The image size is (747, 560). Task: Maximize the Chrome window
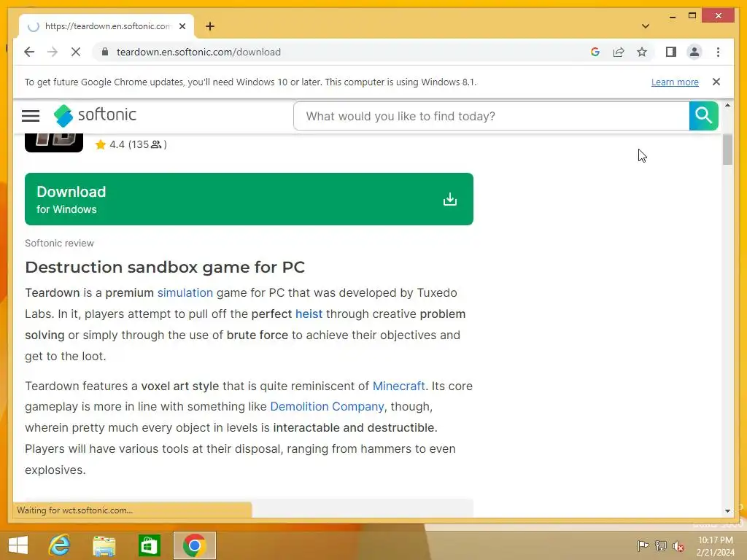coord(692,16)
